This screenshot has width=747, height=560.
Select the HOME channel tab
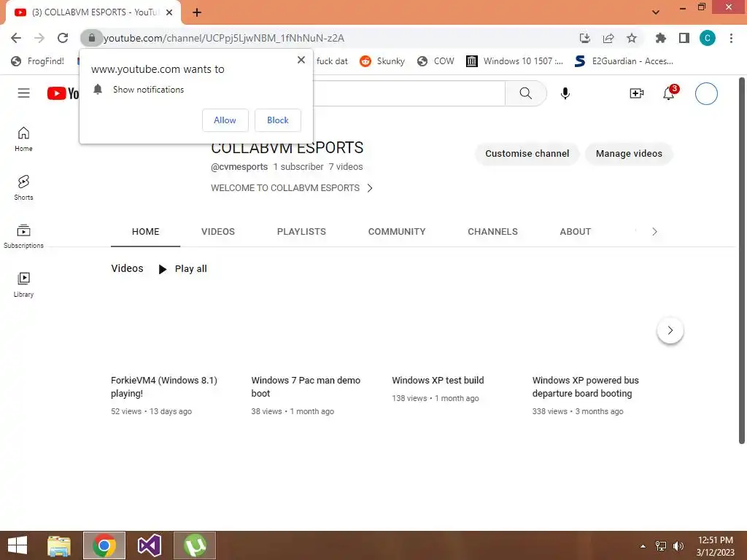[x=145, y=232]
